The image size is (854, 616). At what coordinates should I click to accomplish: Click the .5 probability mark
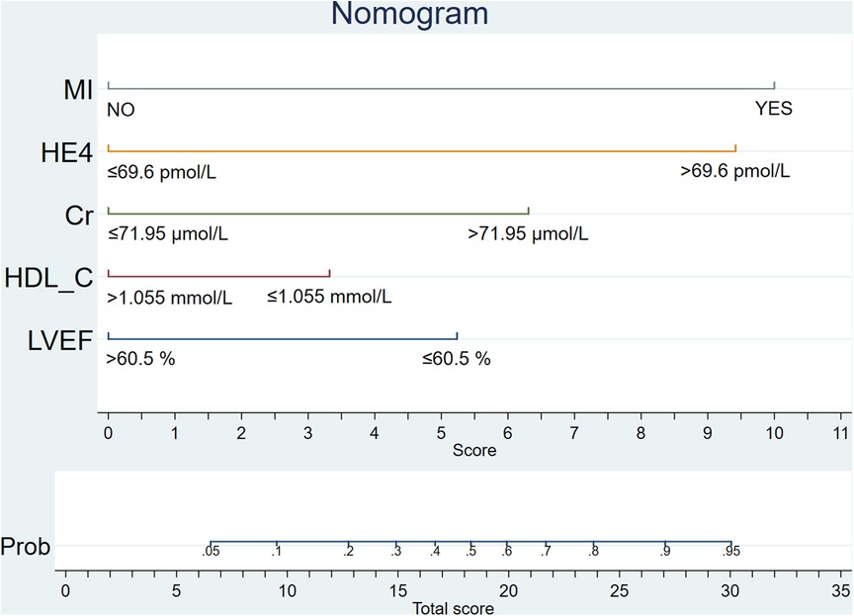470,551
